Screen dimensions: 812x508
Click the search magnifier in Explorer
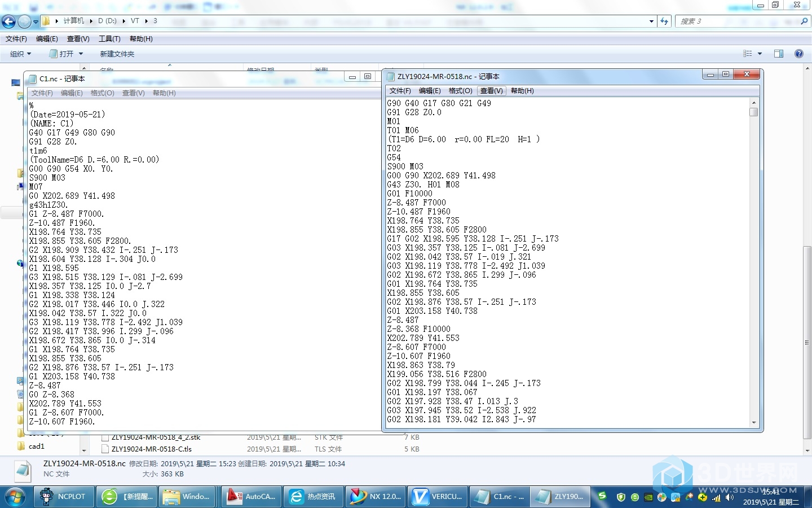tap(804, 21)
